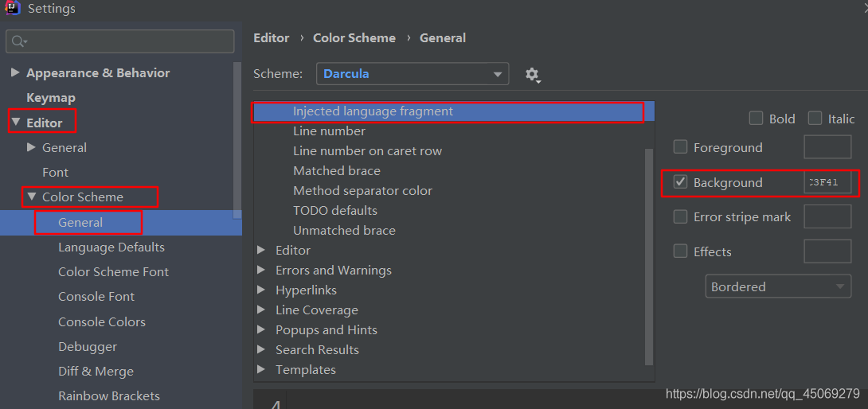
Task: Open Debugger color settings
Action: [x=88, y=347]
